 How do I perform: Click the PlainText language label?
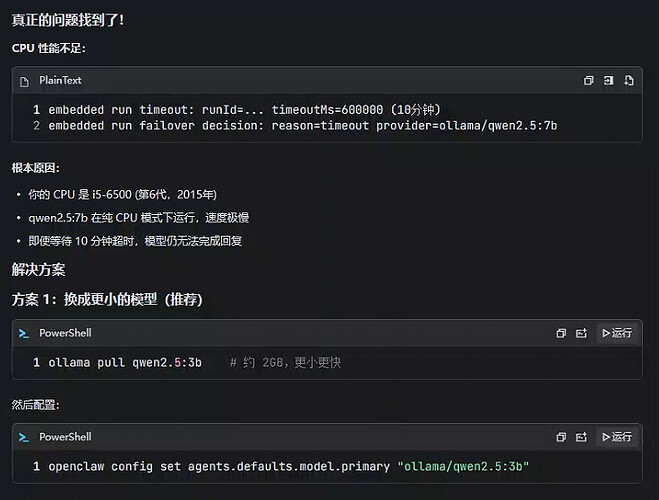pos(60,80)
